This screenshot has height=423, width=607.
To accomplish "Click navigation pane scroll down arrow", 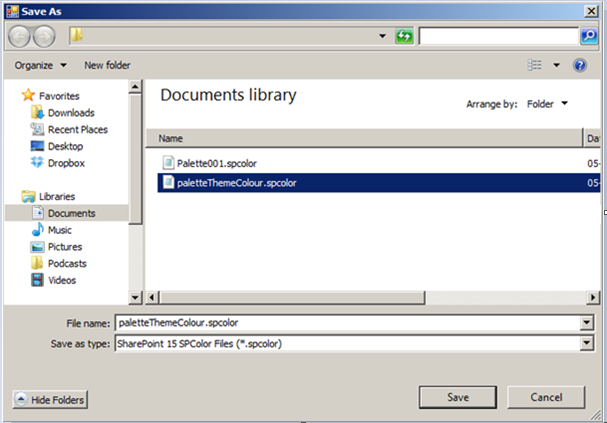I will 135,298.
